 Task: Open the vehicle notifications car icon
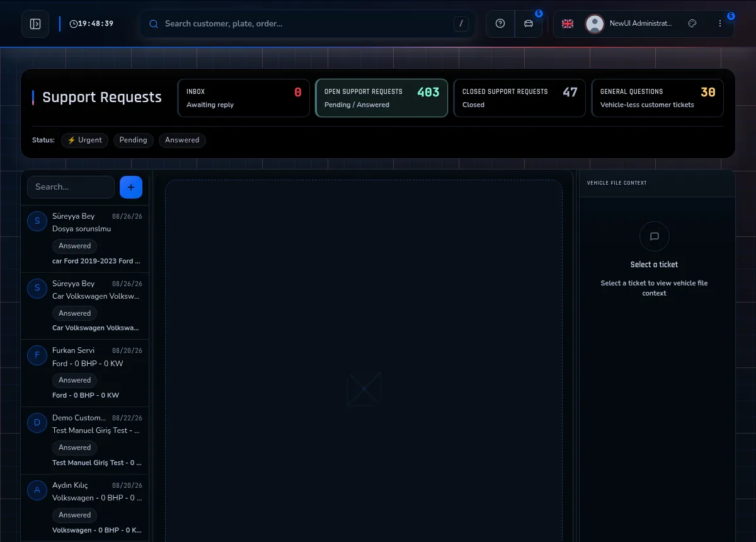click(x=529, y=24)
